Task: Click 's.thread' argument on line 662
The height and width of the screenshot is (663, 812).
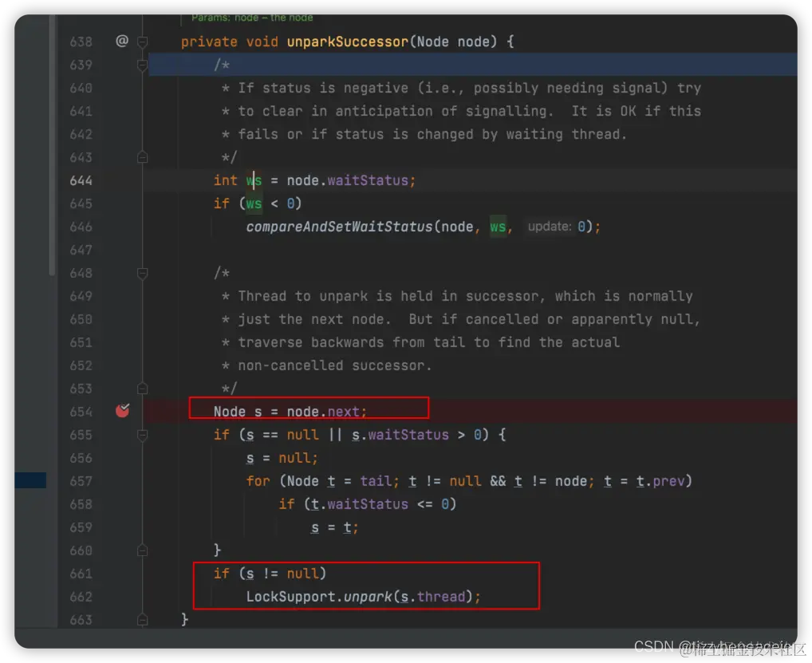Action: [x=433, y=597]
